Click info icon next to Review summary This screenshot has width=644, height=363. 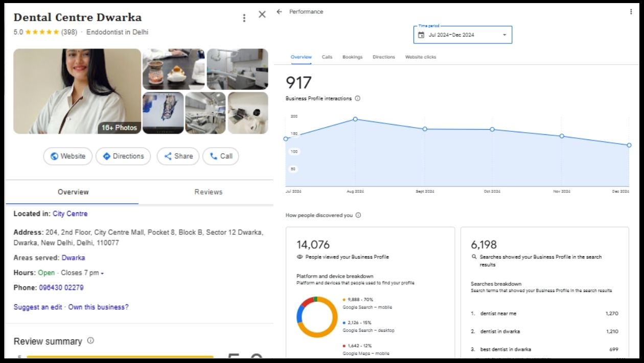click(90, 341)
